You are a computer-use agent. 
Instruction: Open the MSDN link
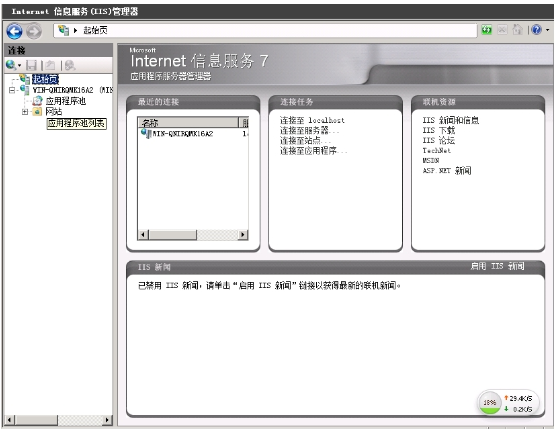[431, 161]
